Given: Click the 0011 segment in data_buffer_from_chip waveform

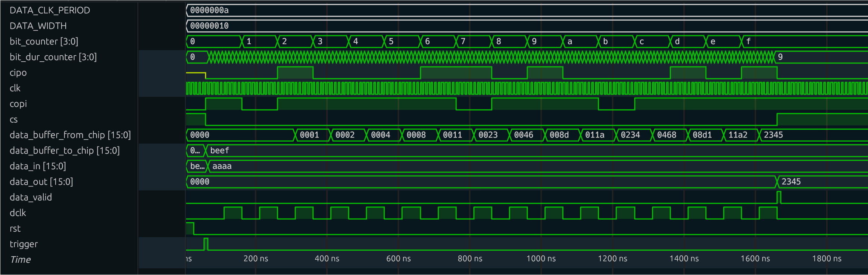Looking at the screenshot, I should [452, 135].
